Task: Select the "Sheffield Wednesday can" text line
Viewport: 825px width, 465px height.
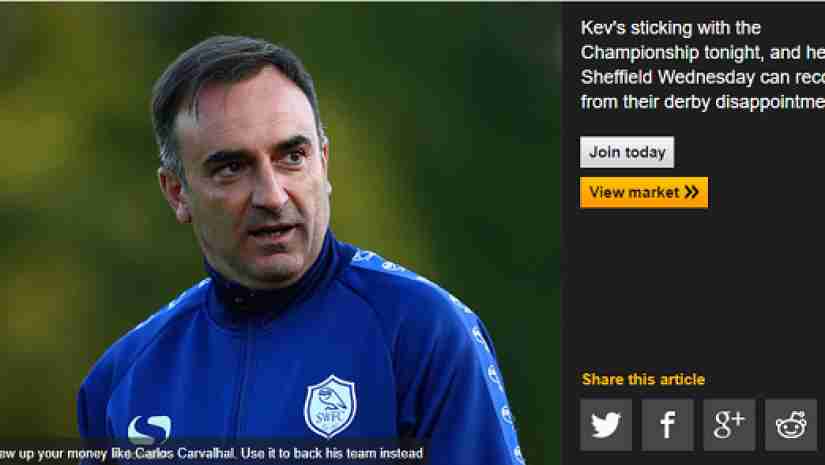Action: click(x=702, y=77)
